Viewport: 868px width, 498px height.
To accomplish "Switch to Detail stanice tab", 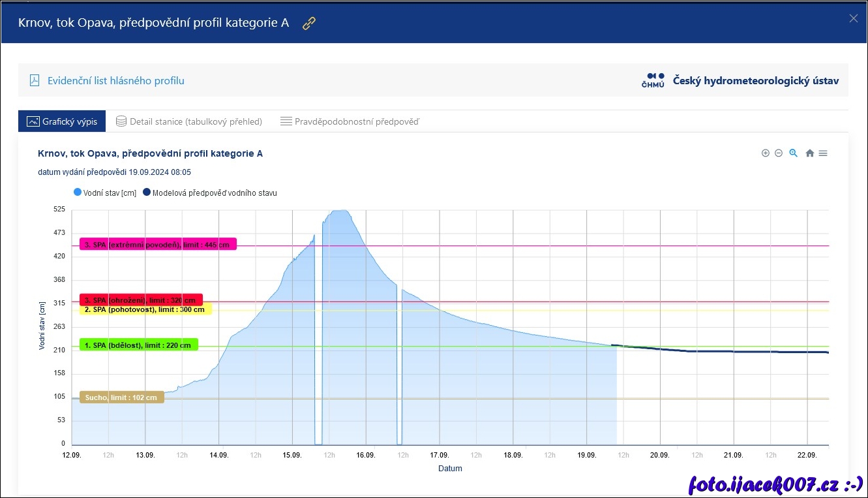I will (x=188, y=121).
